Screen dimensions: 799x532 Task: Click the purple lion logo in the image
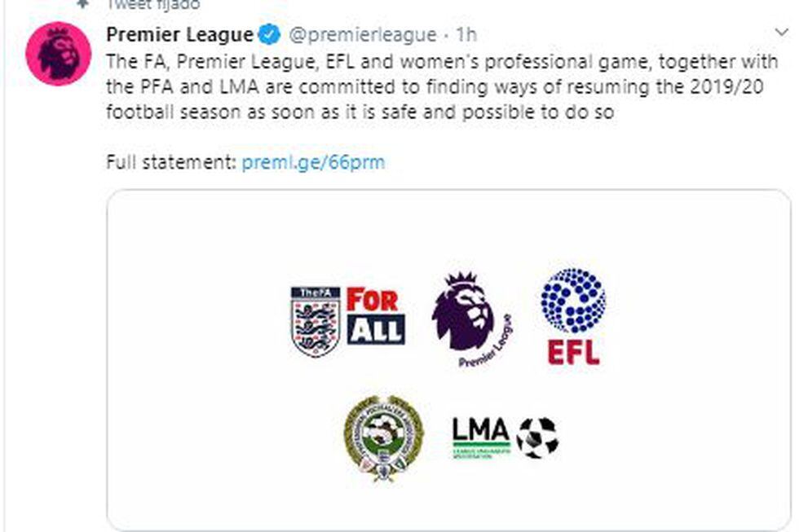point(465,314)
